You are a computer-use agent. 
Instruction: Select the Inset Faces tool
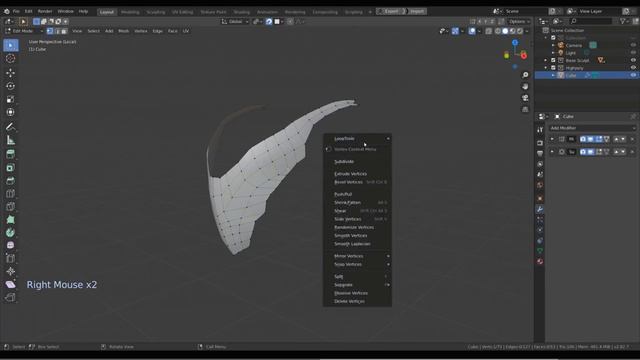click(11, 167)
